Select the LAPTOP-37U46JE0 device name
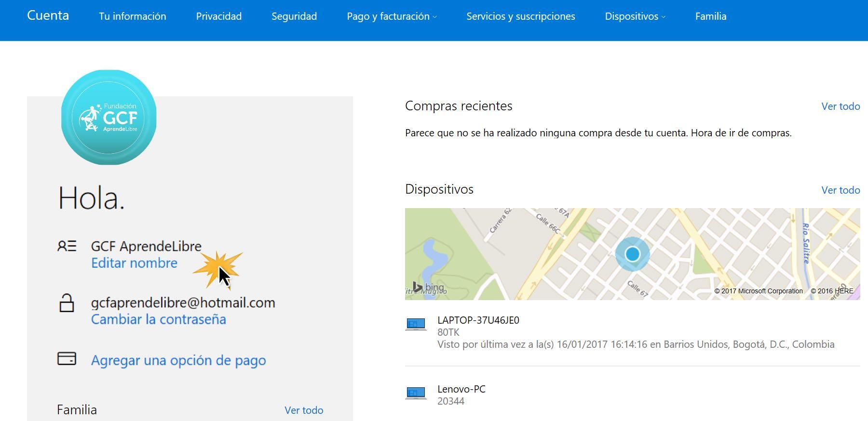 [x=478, y=320]
